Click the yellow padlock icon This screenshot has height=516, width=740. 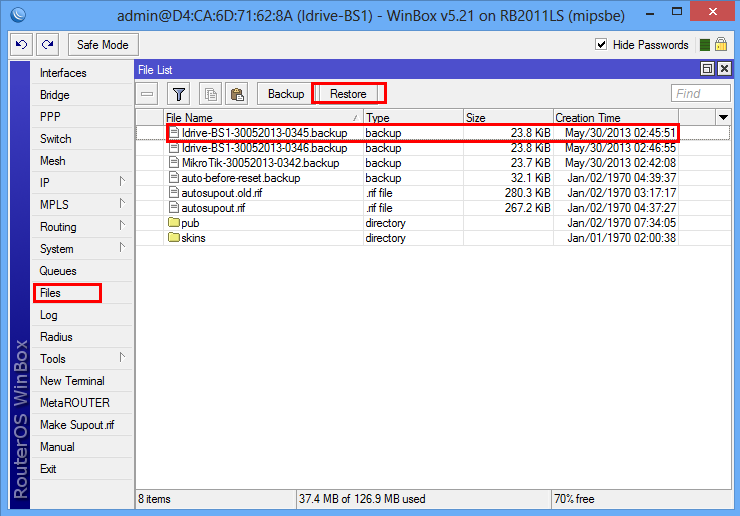point(721,44)
